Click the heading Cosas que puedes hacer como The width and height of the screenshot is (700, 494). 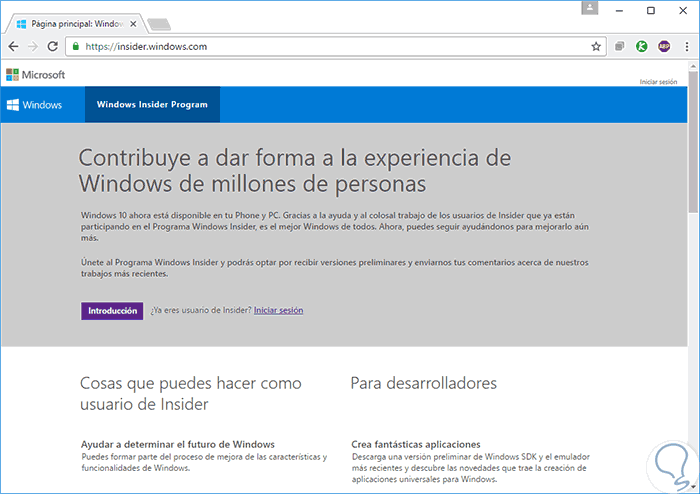coord(191,394)
